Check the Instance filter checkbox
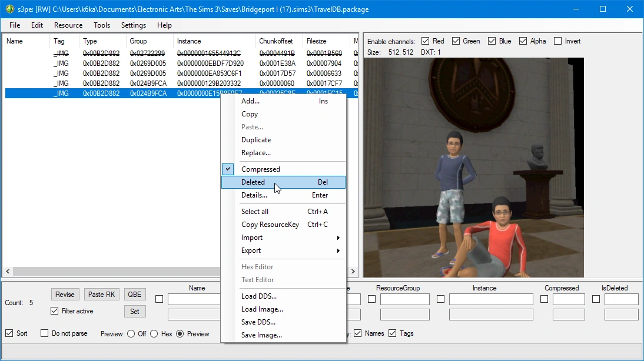This screenshot has width=644, height=361. (x=441, y=299)
